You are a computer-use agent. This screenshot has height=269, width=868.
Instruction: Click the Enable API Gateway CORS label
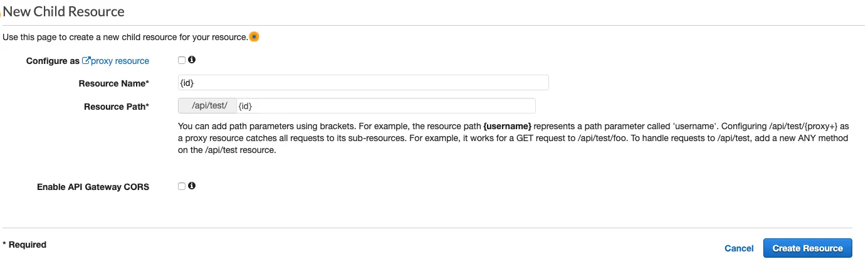click(x=93, y=187)
